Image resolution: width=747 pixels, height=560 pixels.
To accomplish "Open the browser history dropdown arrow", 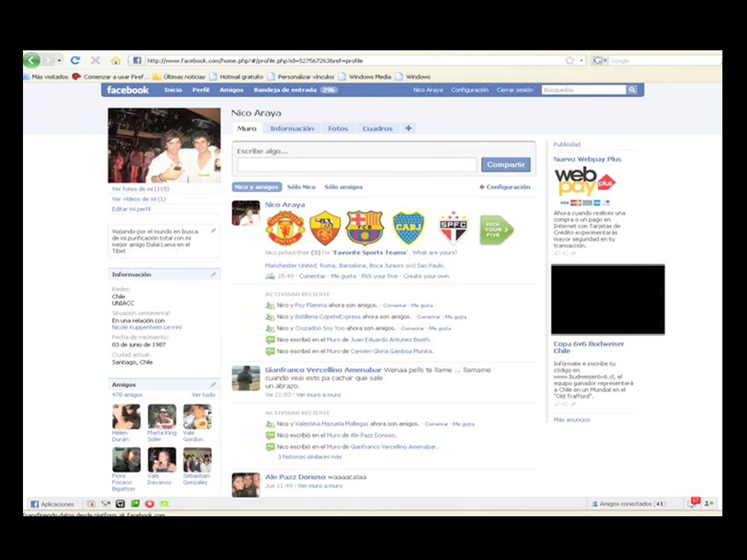I will pyautogui.click(x=59, y=60).
